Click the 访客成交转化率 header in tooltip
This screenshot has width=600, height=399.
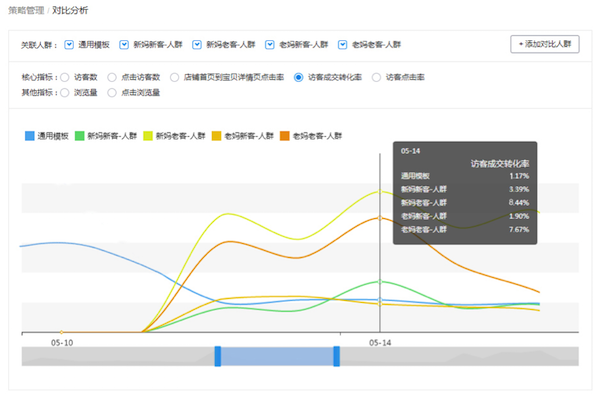click(500, 164)
